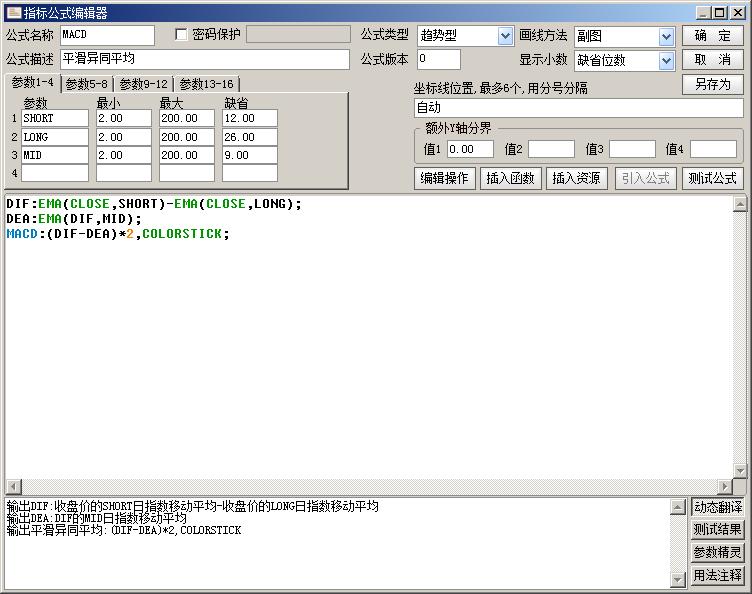The width and height of the screenshot is (752, 594).
Task: Click the 参数精灵 button
Action: coord(717,552)
